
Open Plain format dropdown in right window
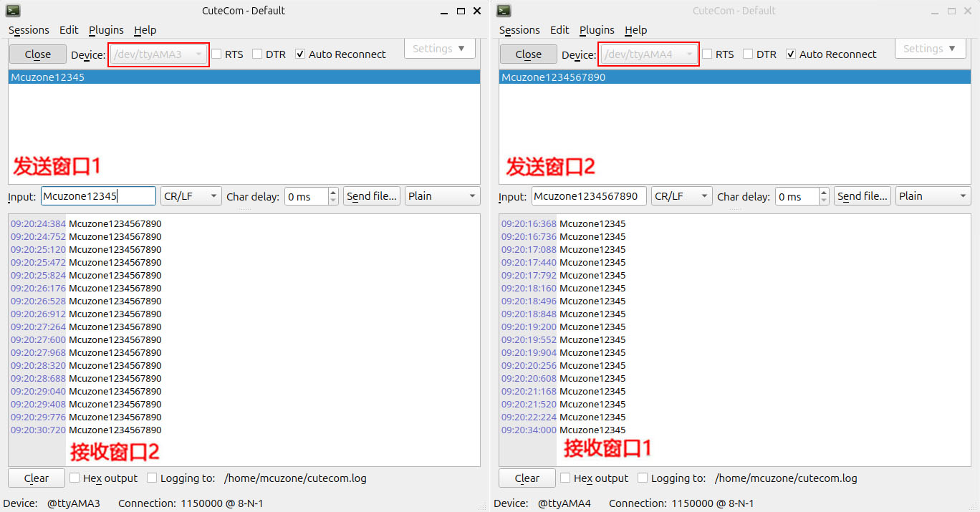(933, 196)
